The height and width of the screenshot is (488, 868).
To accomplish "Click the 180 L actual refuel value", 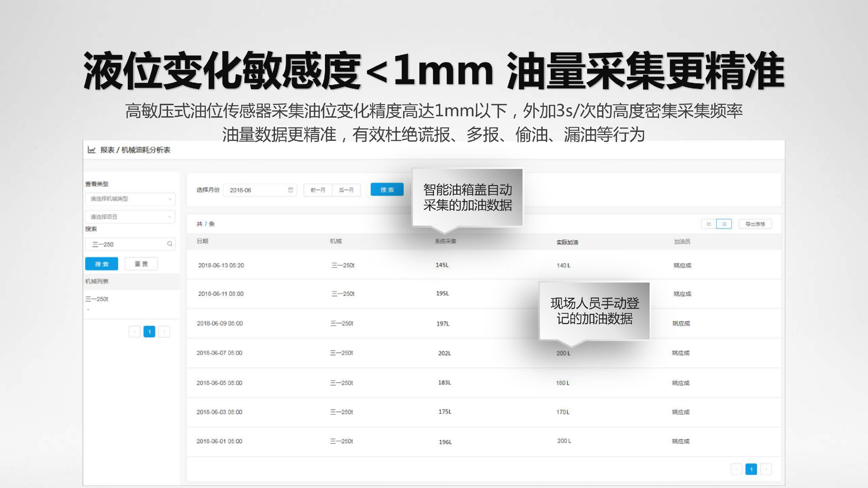I will [562, 383].
